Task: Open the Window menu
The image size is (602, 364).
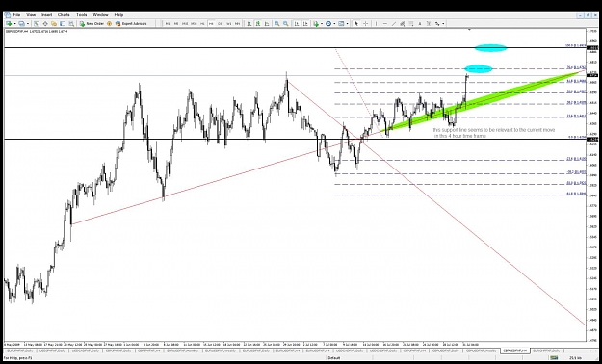Action: click(100, 15)
